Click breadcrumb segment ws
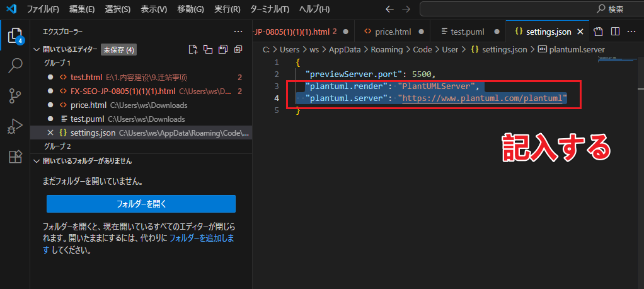This screenshot has height=289, width=644. pyautogui.click(x=314, y=49)
